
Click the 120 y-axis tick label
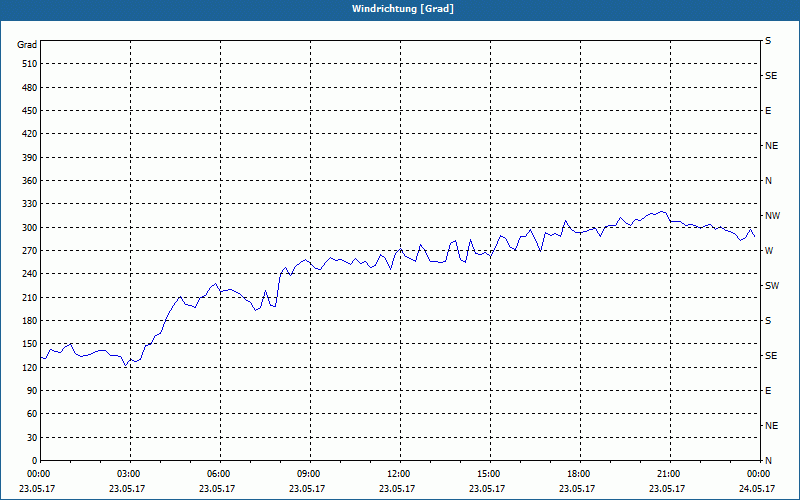tap(30, 368)
